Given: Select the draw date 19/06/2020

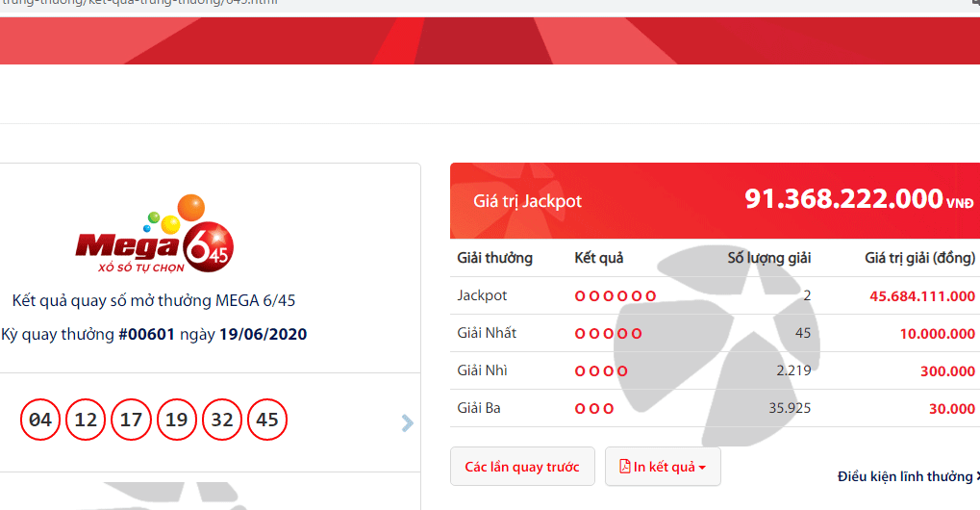Looking at the screenshot, I should pos(263,335).
